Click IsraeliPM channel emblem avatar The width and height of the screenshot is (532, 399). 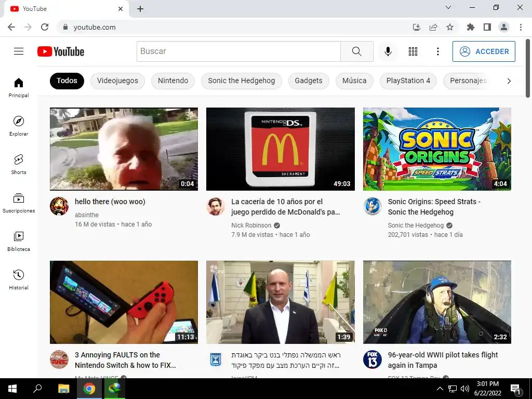[216, 360]
